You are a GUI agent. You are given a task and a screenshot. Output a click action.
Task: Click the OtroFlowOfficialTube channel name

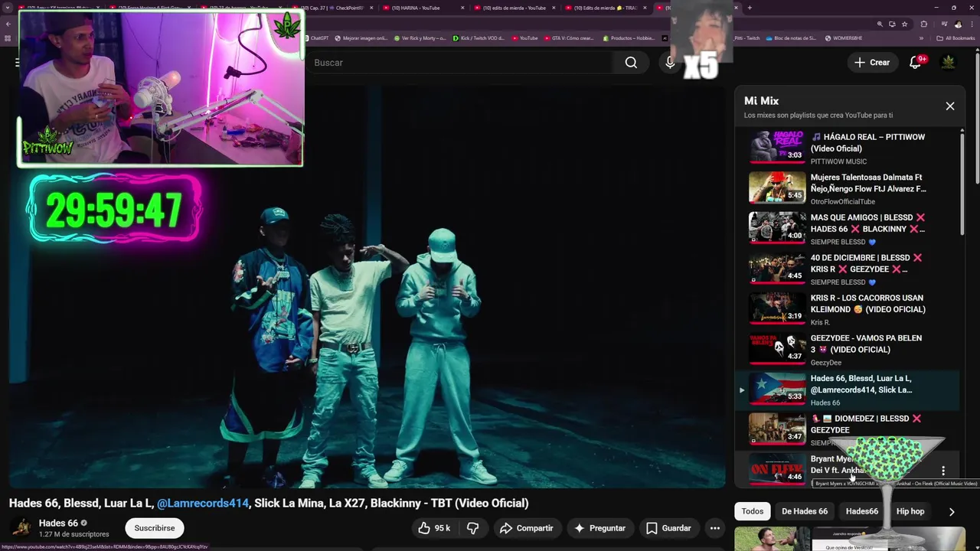[x=843, y=202]
